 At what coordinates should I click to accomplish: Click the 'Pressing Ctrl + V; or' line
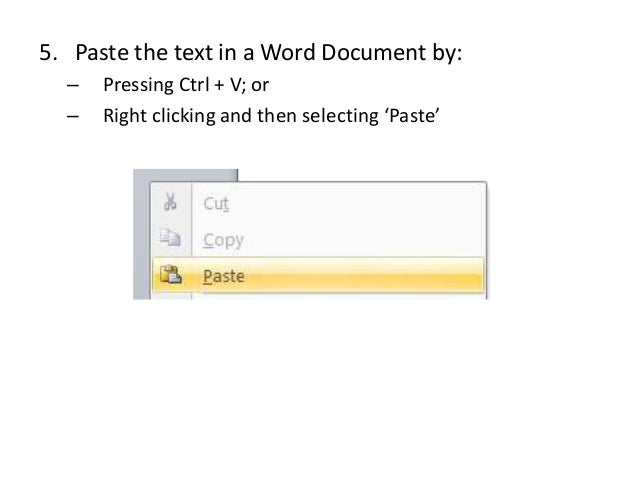186,85
